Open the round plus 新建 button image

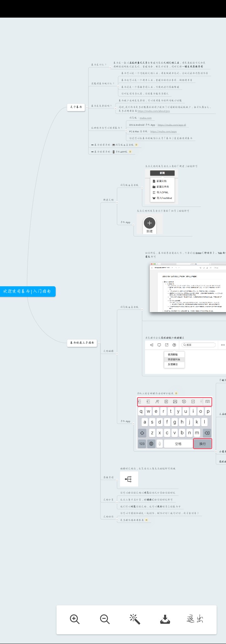[149, 224]
